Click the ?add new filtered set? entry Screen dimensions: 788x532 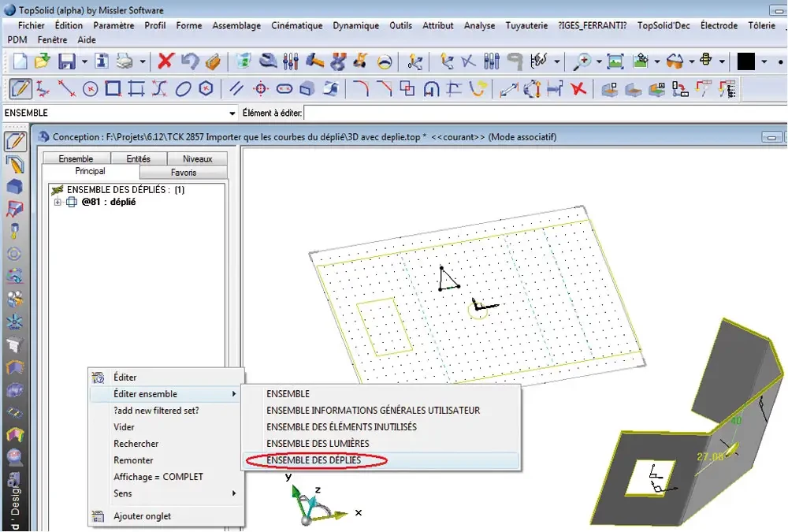tap(166, 411)
